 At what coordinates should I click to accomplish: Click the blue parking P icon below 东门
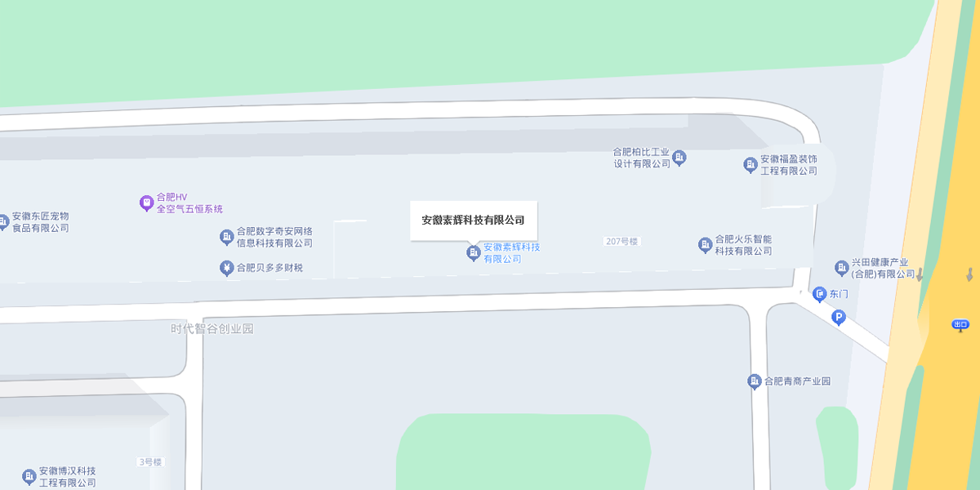coord(838,318)
